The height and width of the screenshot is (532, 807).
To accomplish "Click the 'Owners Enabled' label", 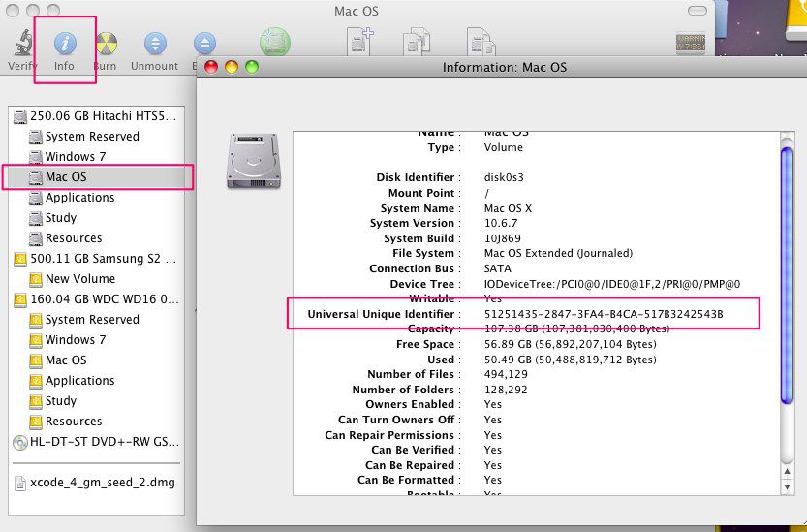I will 410,405.
